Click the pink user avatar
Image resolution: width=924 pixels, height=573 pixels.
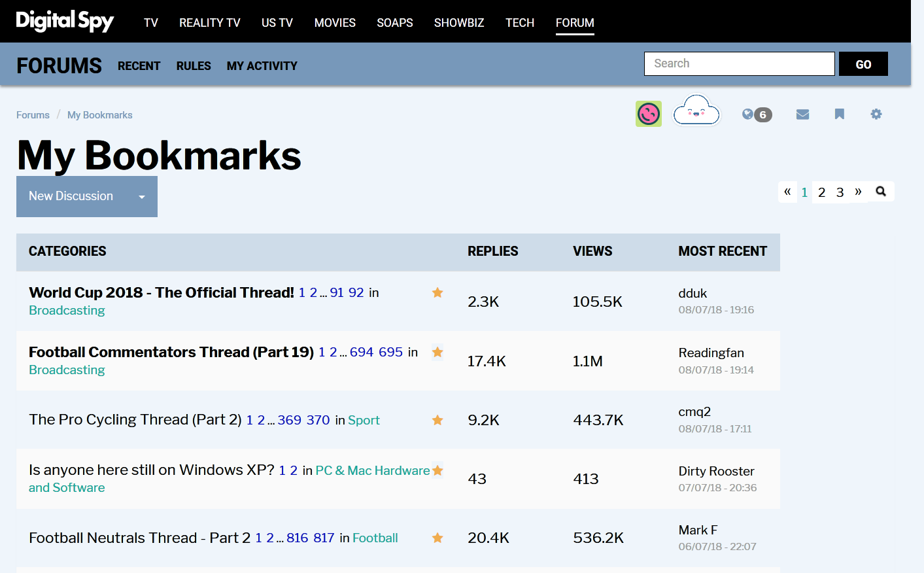point(648,114)
